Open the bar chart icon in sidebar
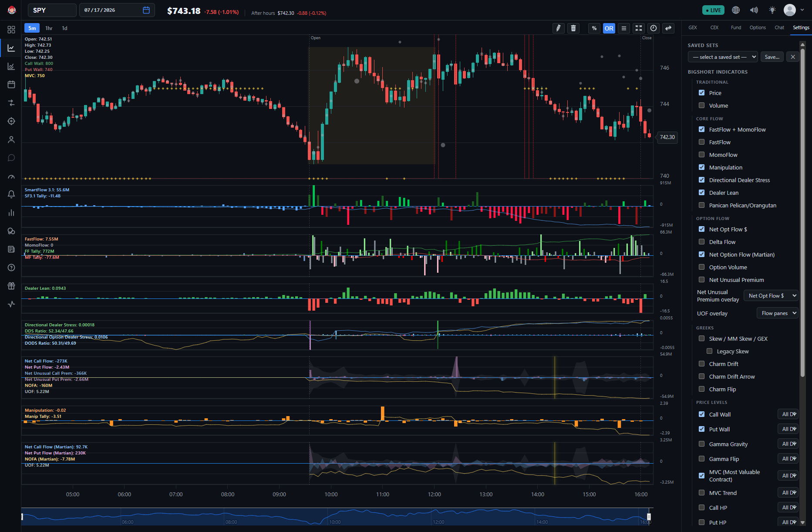This screenshot has height=532, width=812. pyautogui.click(x=11, y=213)
